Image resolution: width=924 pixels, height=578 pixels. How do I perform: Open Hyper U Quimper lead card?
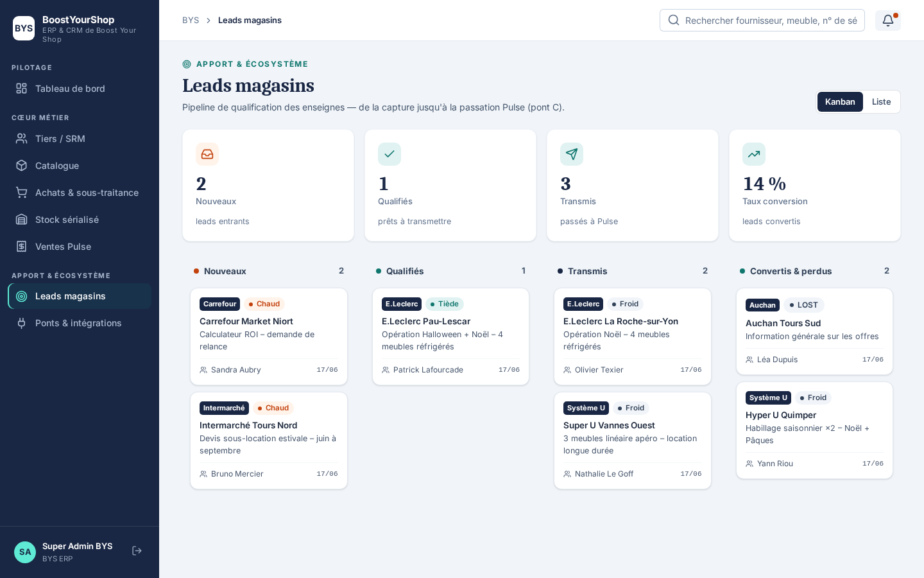pos(814,430)
